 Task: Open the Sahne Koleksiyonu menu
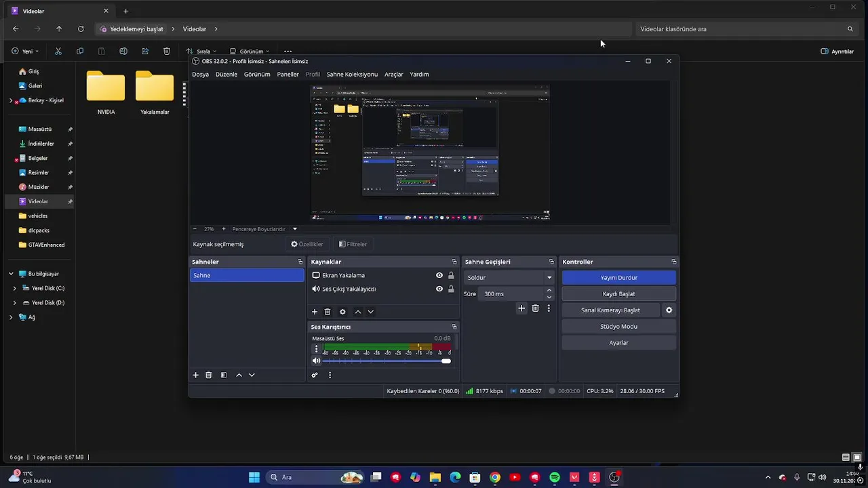click(352, 75)
